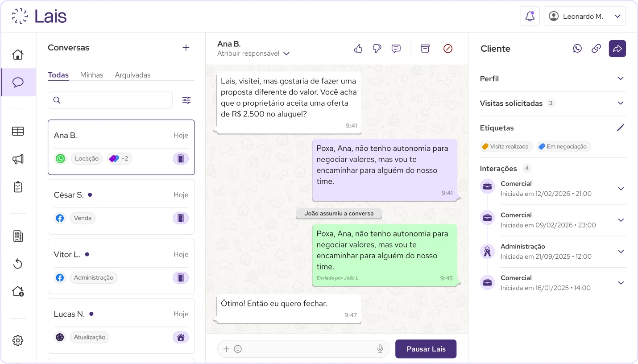Click the thumbs up icon in chat header
Image resolution: width=638 pixels, height=364 pixels.
pyautogui.click(x=358, y=49)
